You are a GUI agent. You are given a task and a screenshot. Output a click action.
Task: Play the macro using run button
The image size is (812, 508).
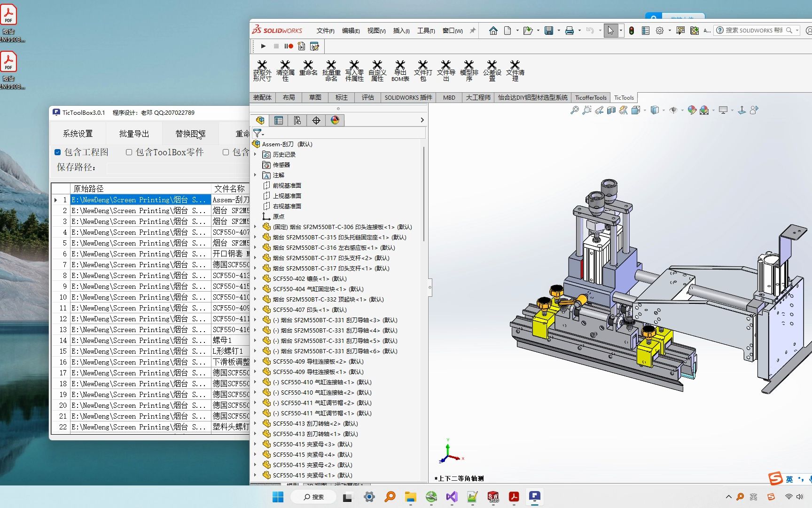pyautogui.click(x=263, y=46)
